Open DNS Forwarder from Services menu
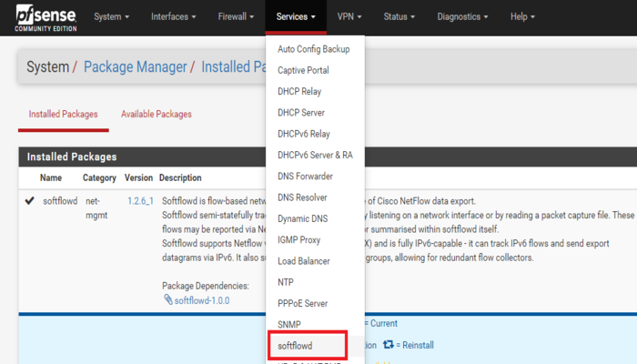The width and height of the screenshot is (637, 364). coord(305,177)
